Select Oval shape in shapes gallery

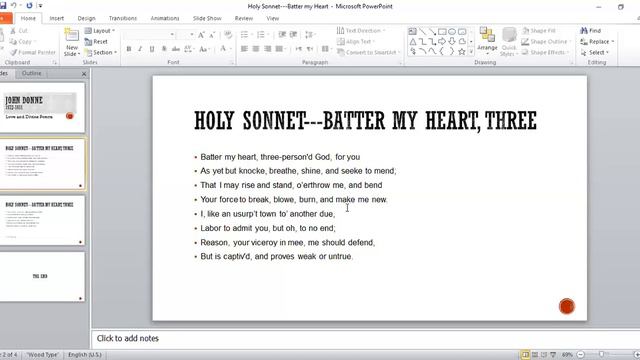(452, 31)
